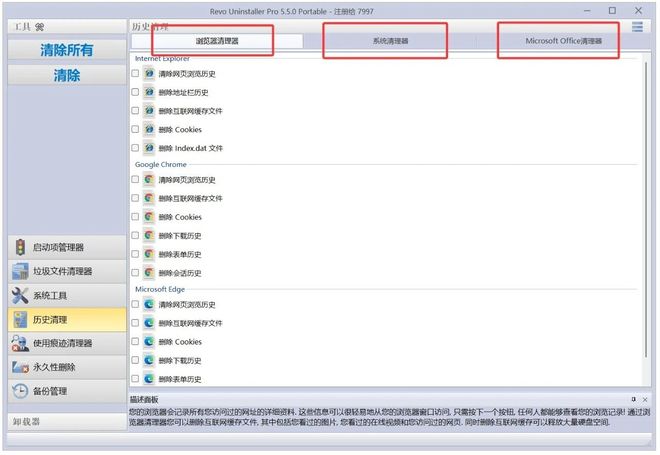Click the 清除 button
The image size is (660, 455).
[x=67, y=75]
